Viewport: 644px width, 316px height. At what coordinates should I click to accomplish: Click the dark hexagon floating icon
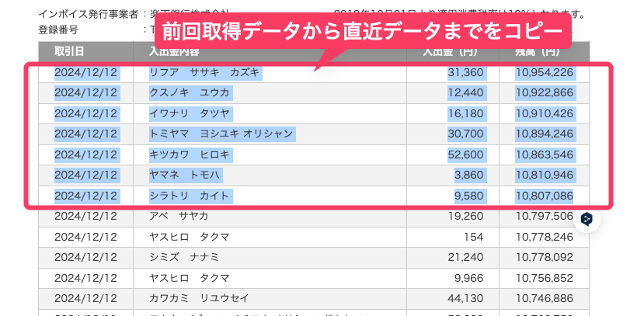click(587, 220)
